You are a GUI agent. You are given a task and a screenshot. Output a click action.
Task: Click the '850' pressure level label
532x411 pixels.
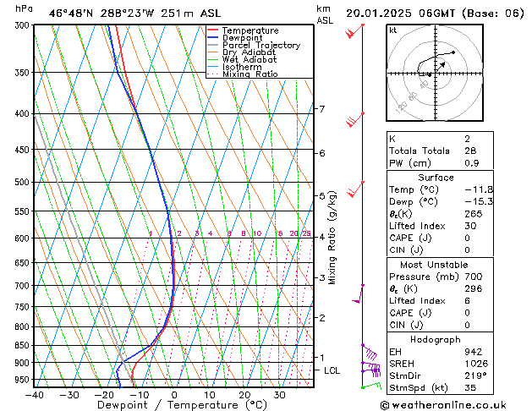[x=24, y=346]
